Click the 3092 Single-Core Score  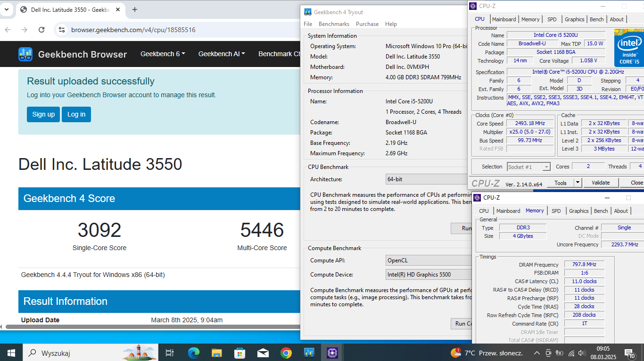99,230
